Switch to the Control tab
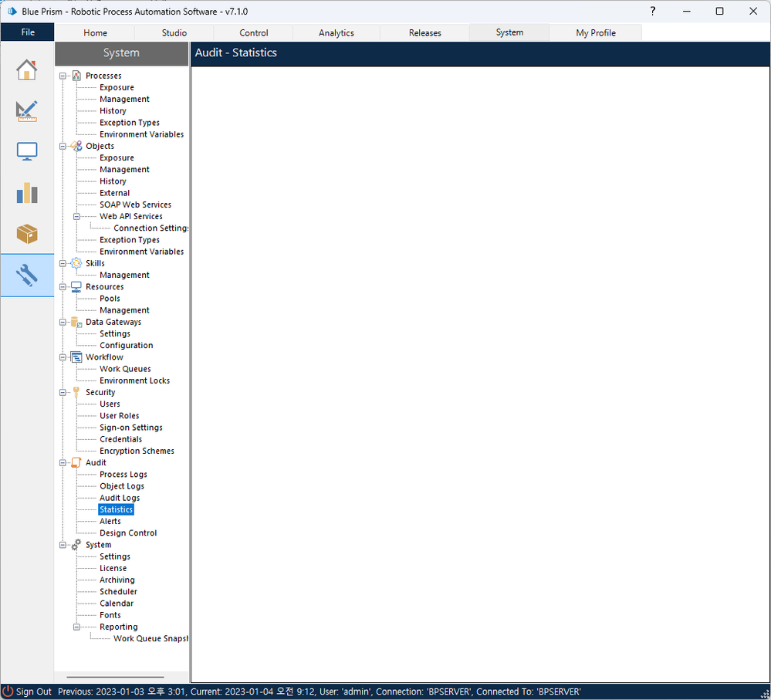 [x=253, y=33]
